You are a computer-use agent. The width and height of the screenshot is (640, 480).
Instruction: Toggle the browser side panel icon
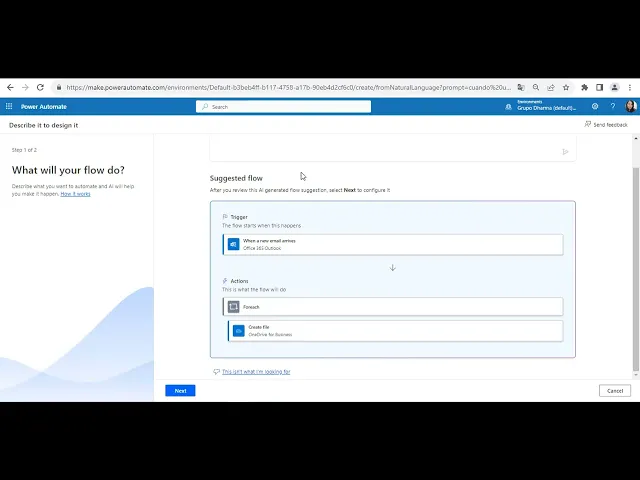tap(599, 87)
